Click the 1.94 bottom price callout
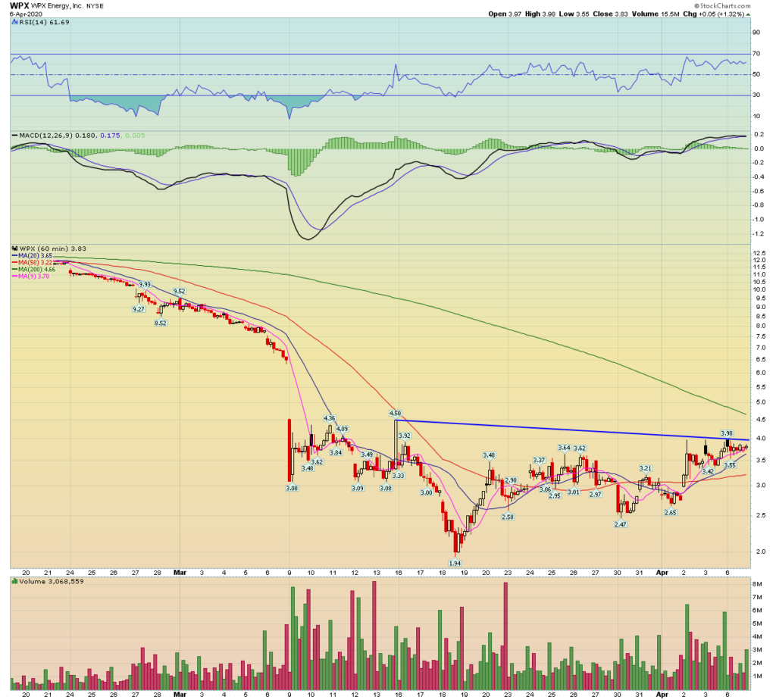The height and width of the screenshot is (700, 776). click(455, 563)
